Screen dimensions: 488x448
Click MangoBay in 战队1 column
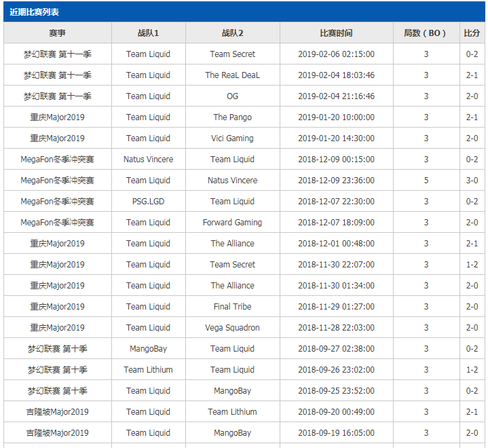148,349
